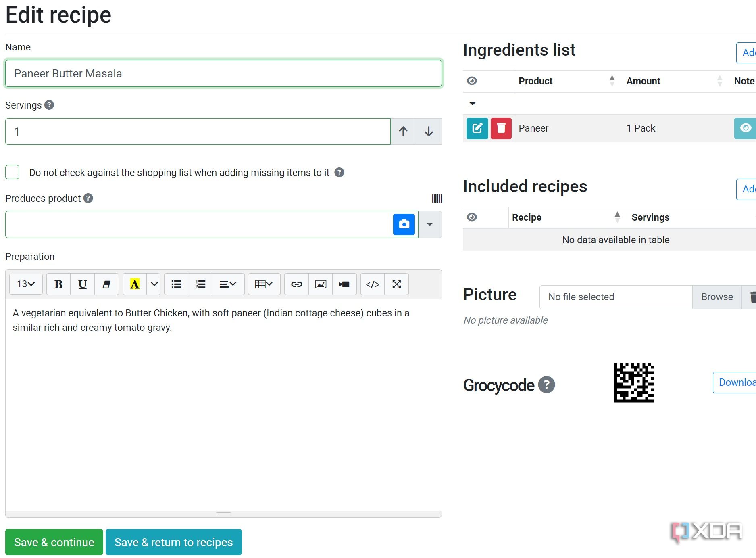The image size is (756, 558).
Task: Delete the Paneer ingredient
Action: tap(501, 128)
